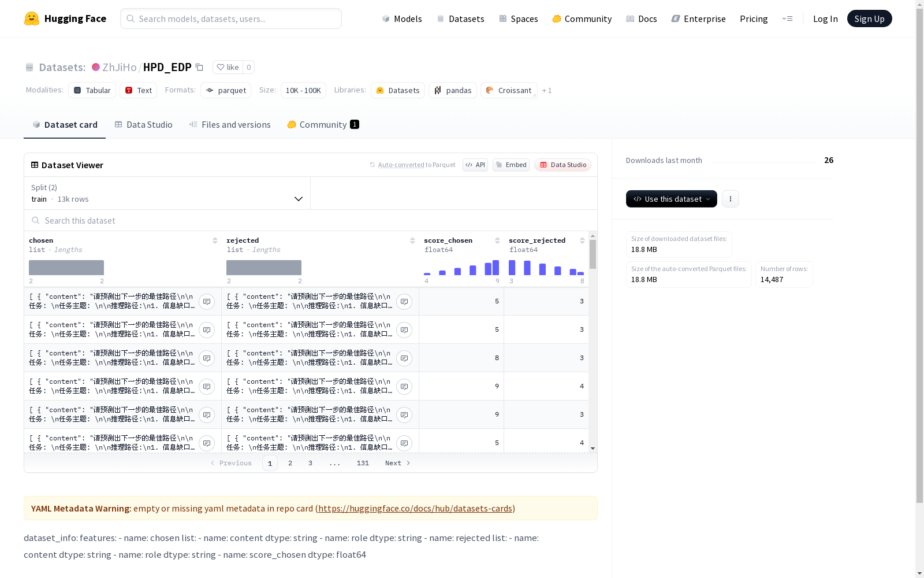
Task: Open the datasets-cards documentation link
Action: click(415, 509)
